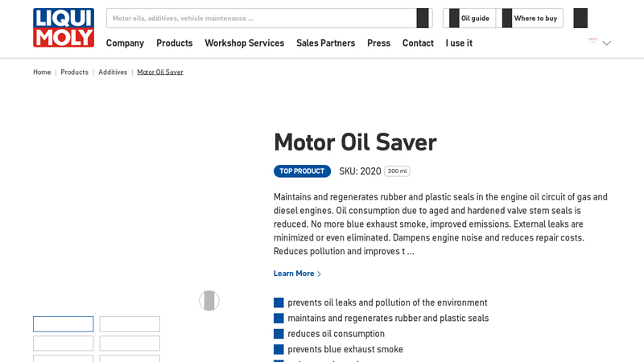Open the Press menu
Screen dimensions: 644x362
(378, 43)
